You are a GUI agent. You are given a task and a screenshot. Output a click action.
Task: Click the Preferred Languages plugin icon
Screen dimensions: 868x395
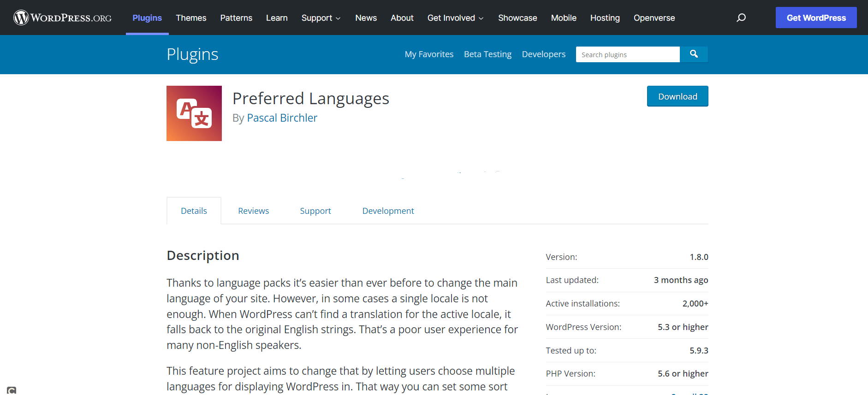(x=194, y=113)
